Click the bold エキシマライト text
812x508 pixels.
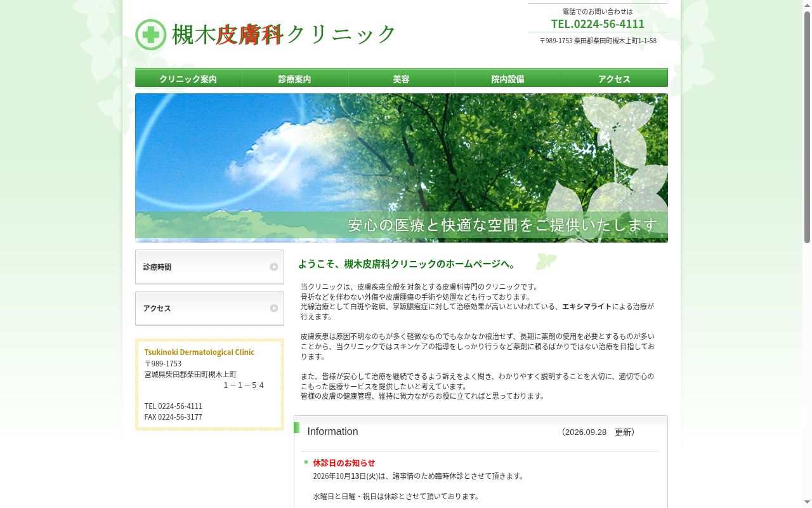587,306
